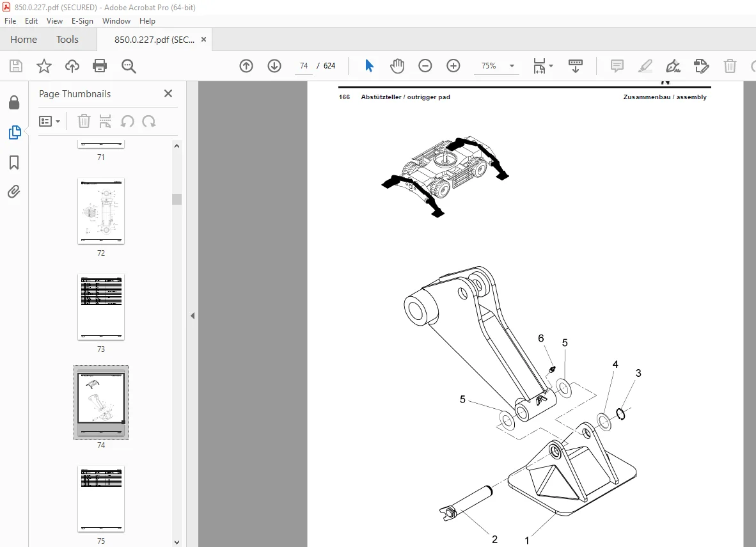
Task: Click the Save file icon
Action: 16,66
